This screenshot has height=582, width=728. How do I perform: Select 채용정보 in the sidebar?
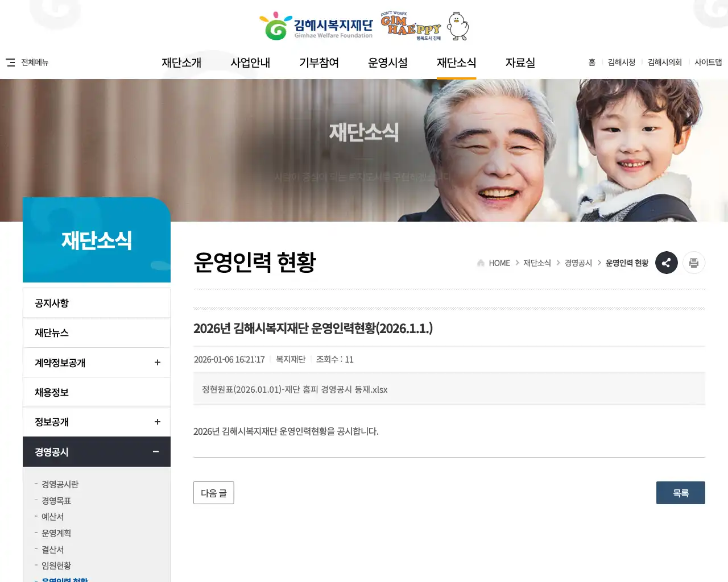point(52,392)
